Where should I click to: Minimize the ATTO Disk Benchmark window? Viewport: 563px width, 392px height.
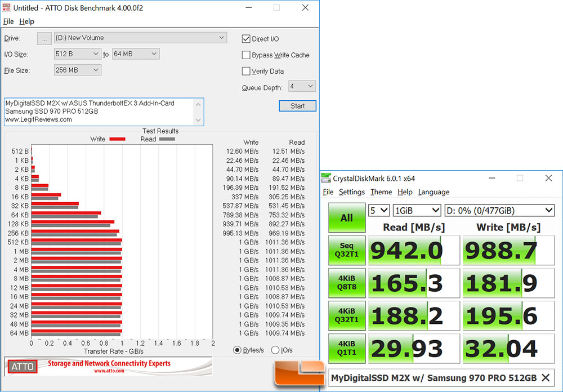(x=248, y=7)
